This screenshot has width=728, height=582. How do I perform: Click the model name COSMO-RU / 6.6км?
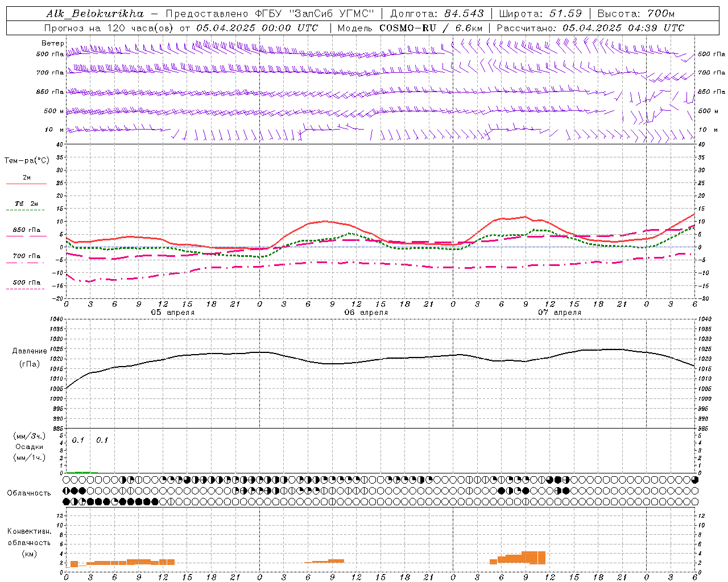click(x=431, y=28)
